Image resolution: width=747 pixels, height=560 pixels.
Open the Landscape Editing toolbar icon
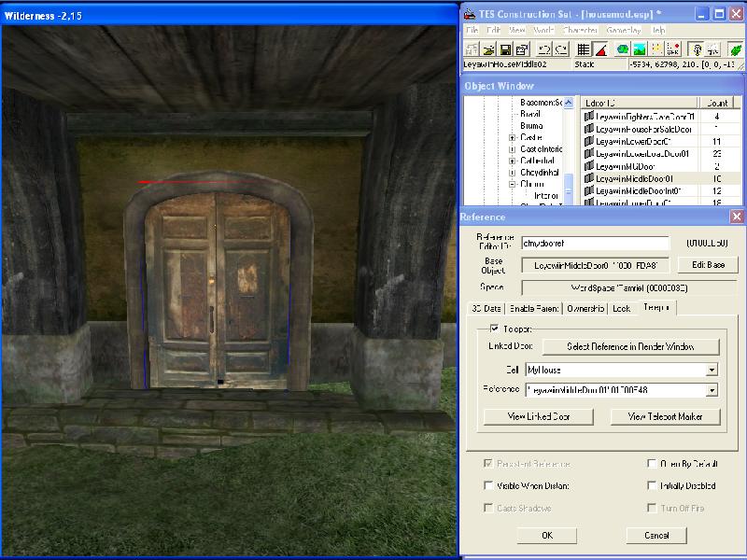[640, 49]
